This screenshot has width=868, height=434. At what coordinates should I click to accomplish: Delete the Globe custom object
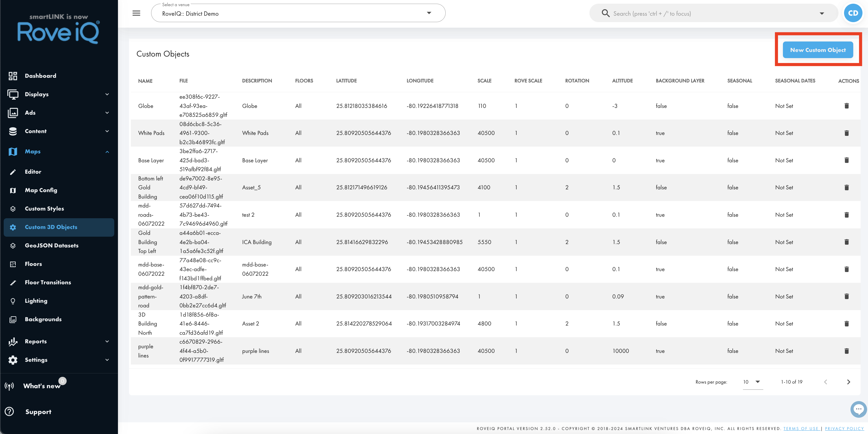[x=846, y=106]
